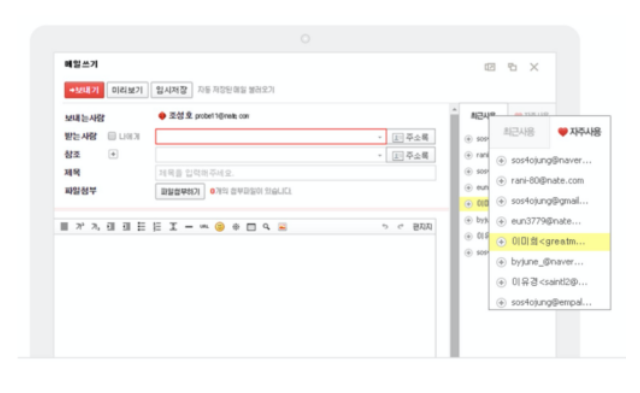
Task: Click the outdent icon in toolbar
Action: [126, 226]
